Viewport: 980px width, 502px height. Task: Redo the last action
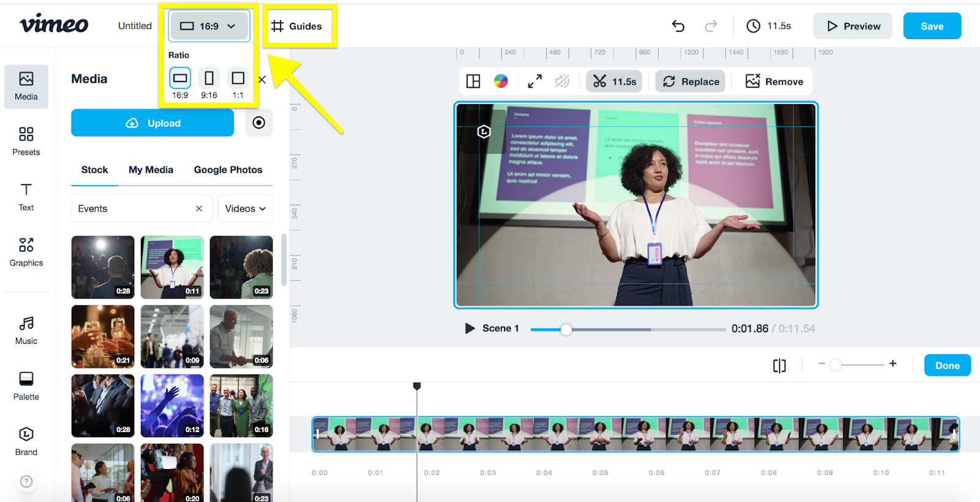[x=711, y=26]
